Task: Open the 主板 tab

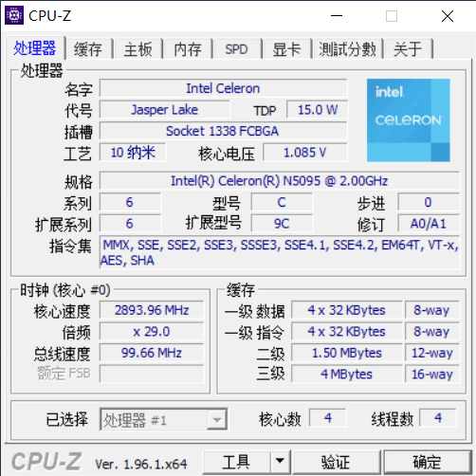Action: click(138, 49)
